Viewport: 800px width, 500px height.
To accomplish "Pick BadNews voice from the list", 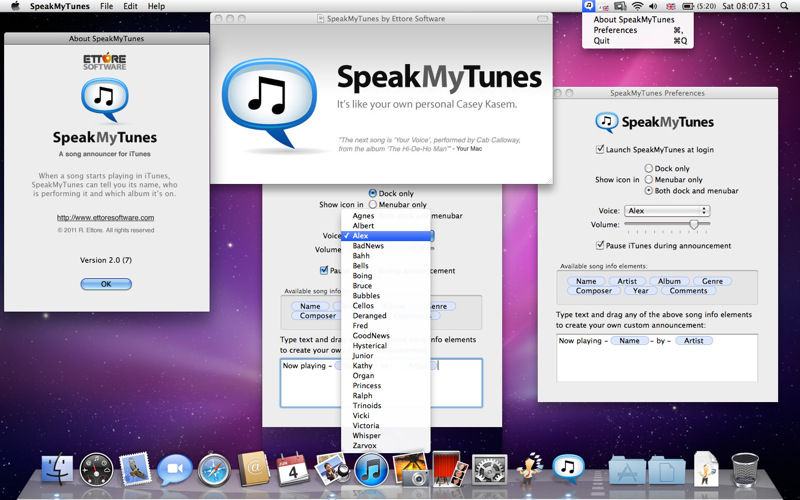I will (386, 245).
